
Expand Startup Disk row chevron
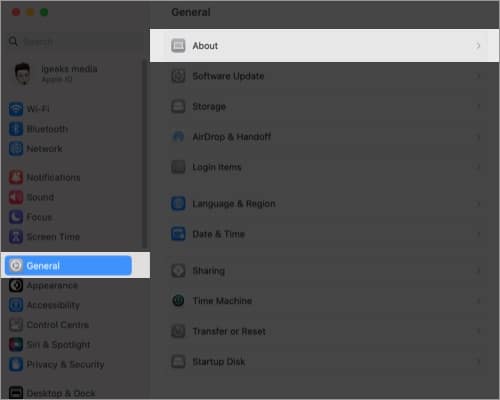478,362
